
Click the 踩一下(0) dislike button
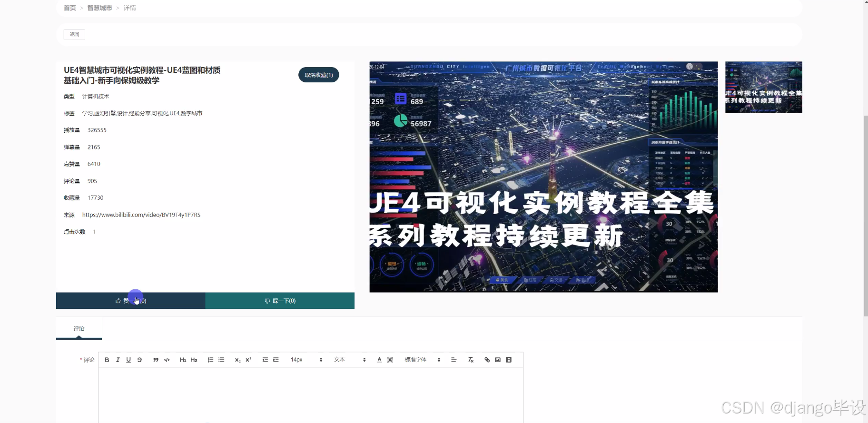click(x=280, y=301)
